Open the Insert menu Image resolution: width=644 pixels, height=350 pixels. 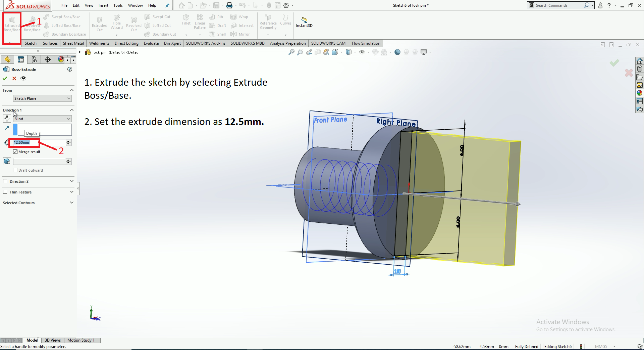click(103, 5)
